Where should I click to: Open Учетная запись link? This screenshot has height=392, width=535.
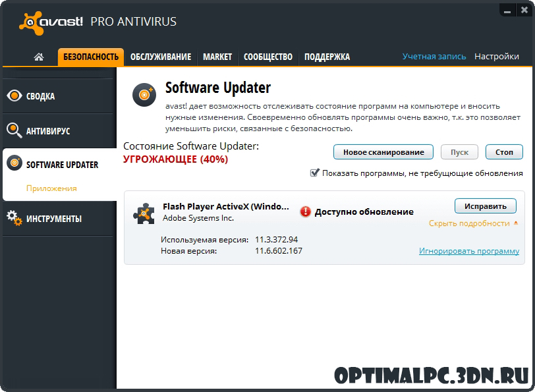[x=434, y=56]
